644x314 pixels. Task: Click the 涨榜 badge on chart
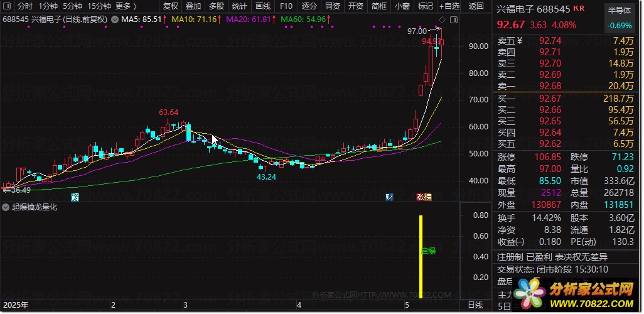424,197
